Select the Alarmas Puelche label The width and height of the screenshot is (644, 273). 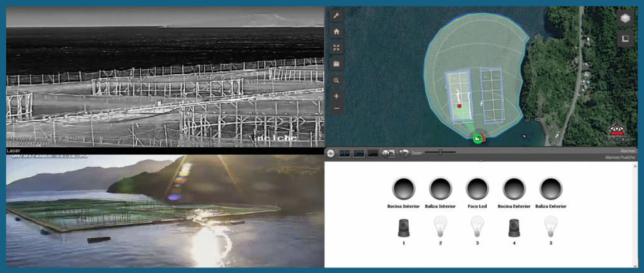pos(620,158)
